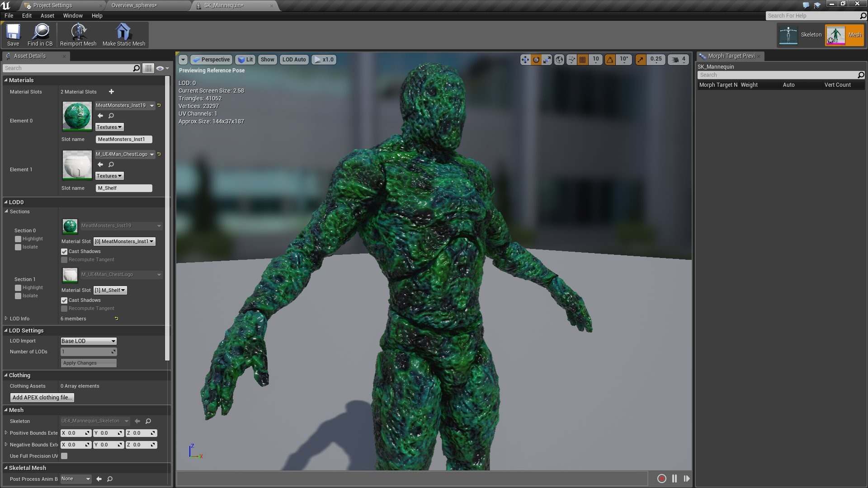
Task: Click Apply Changes under LOD Settings
Action: click(88, 362)
